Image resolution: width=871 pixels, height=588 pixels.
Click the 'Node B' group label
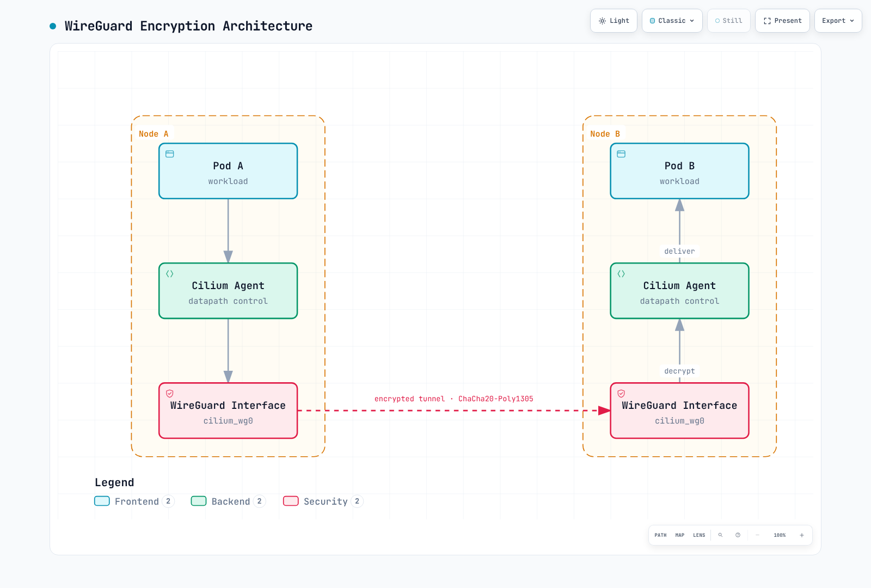[605, 134]
